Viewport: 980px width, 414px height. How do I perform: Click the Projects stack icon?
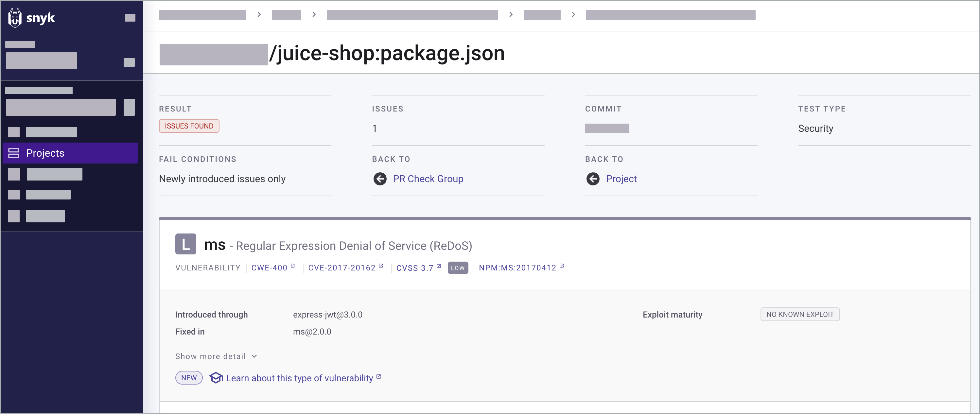click(x=14, y=153)
